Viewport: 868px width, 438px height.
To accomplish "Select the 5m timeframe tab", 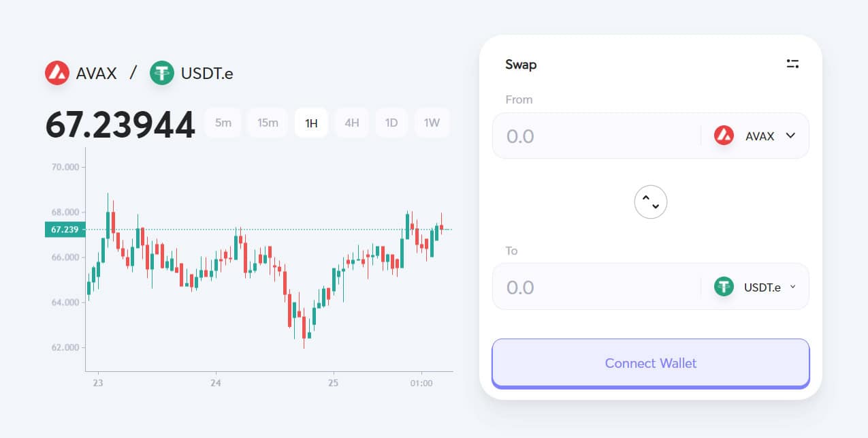I will pyautogui.click(x=223, y=123).
